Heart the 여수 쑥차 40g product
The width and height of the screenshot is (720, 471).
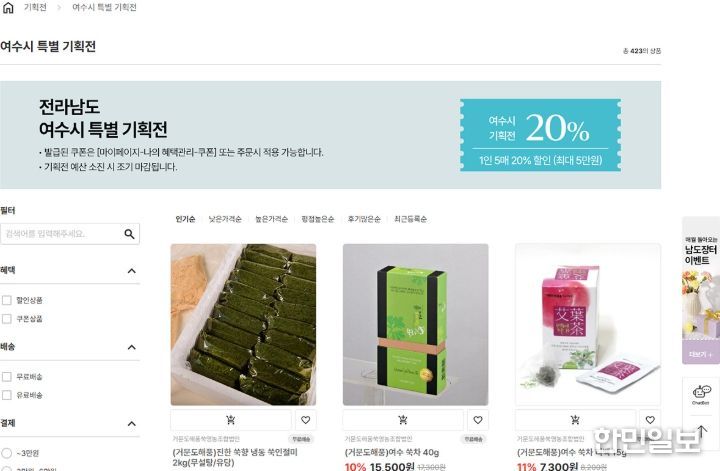click(x=478, y=420)
